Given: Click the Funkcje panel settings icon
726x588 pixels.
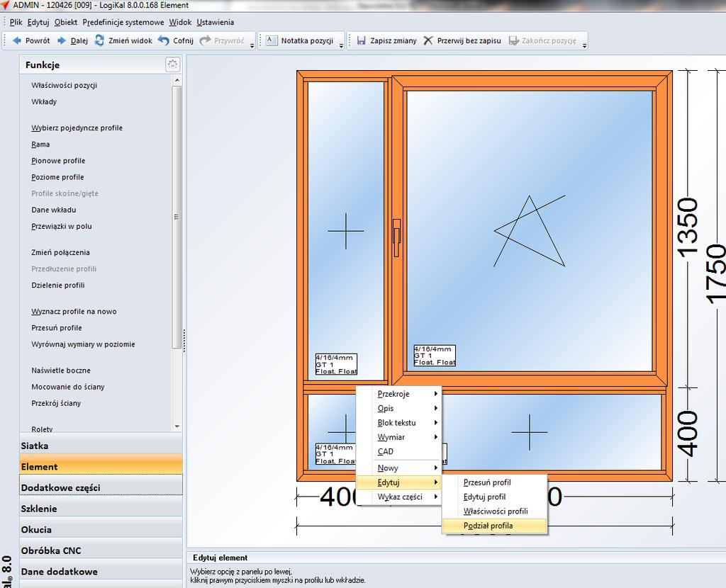Looking at the screenshot, I should 173,64.
